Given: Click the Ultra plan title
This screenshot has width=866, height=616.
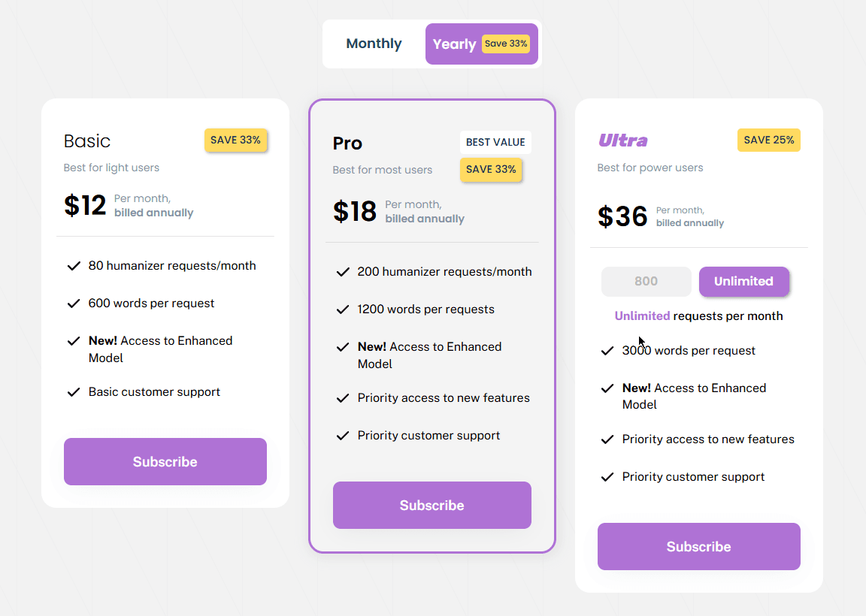Looking at the screenshot, I should click(x=622, y=140).
